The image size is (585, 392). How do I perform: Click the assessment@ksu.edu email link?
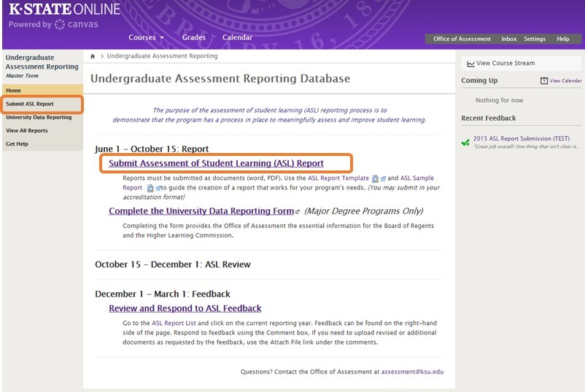[x=412, y=372]
